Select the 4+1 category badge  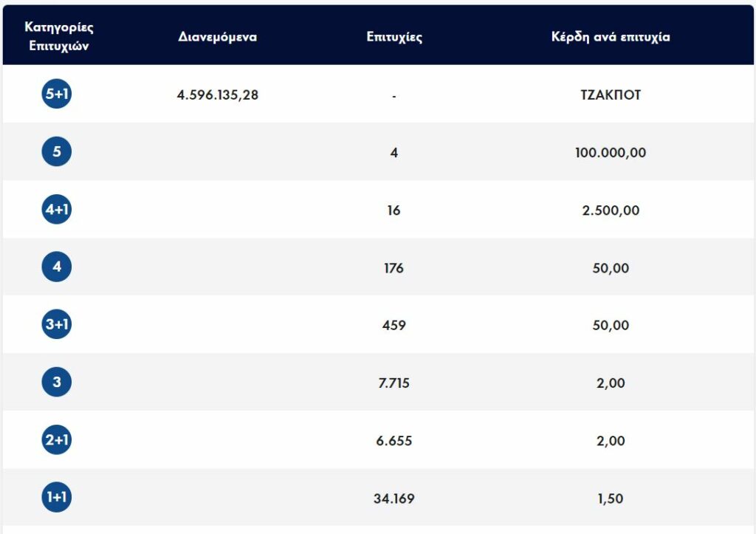57,209
